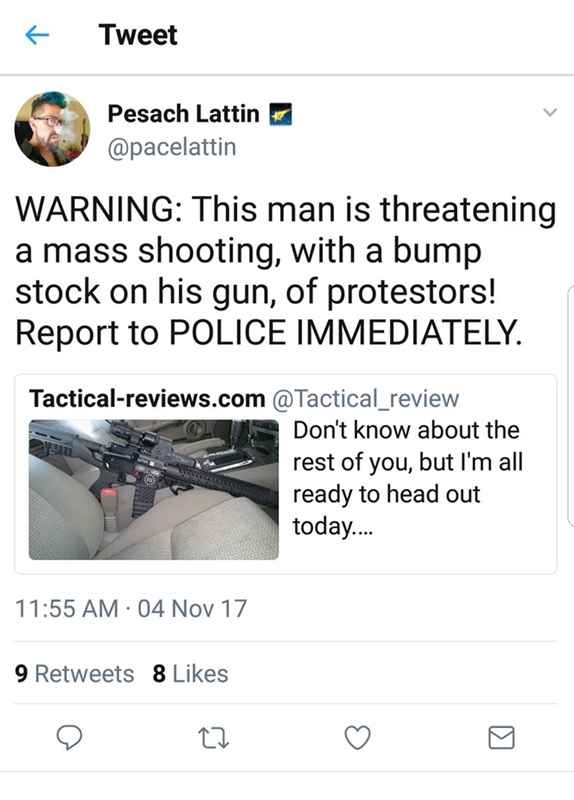Expand the tweet options chevron
The image size is (574, 800).
[550, 112]
